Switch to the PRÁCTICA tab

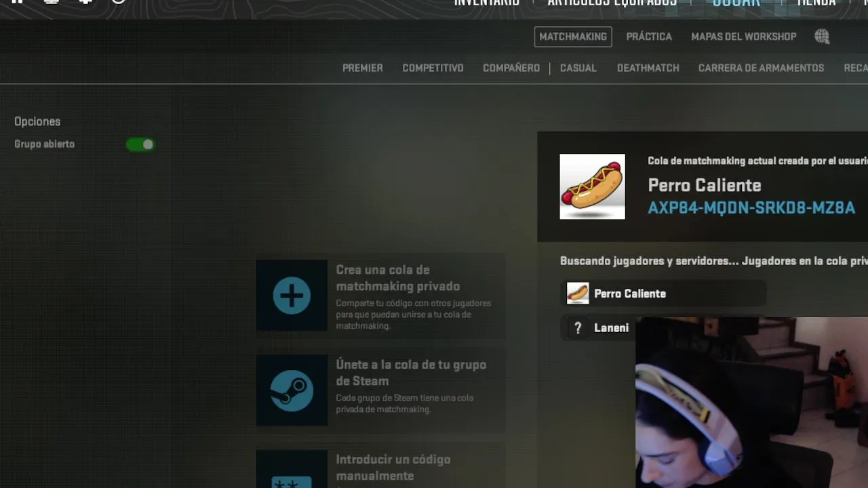click(649, 37)
